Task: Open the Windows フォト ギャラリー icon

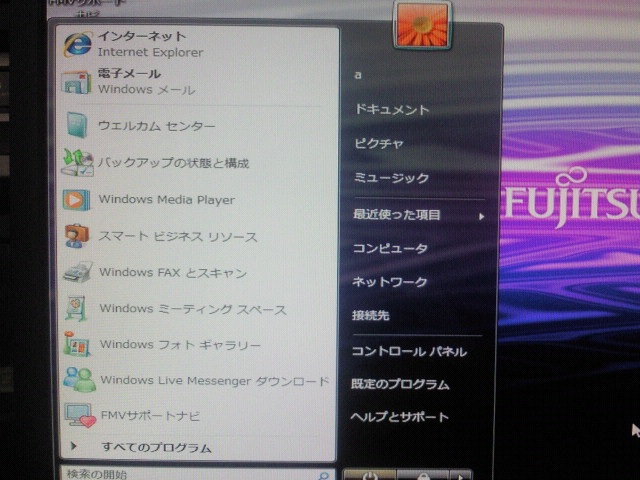Action: [77, 344]
